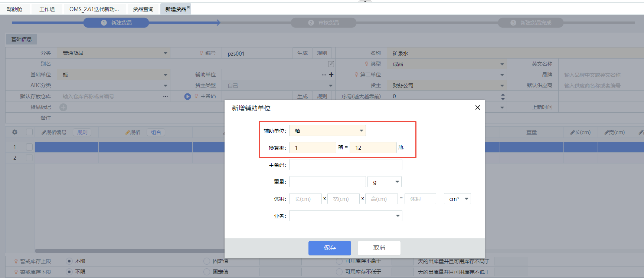Click the 保存 button
This screenshot has height=278, width=644.
tap(330, 248)
